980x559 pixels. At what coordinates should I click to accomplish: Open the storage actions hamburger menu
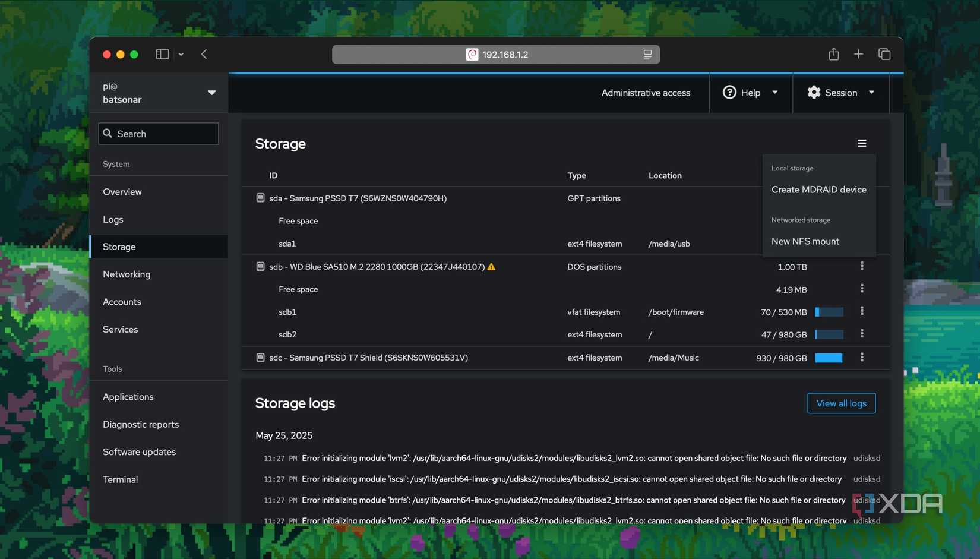862,143
